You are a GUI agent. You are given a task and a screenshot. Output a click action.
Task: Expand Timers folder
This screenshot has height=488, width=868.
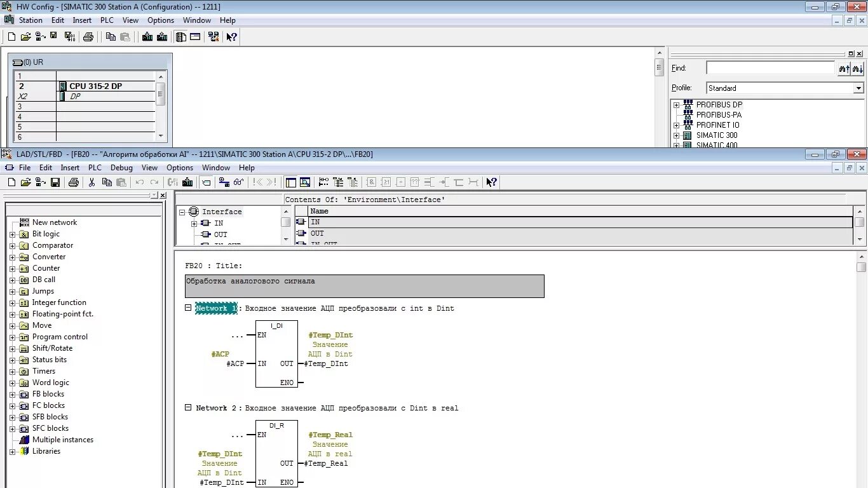(12, 371)
